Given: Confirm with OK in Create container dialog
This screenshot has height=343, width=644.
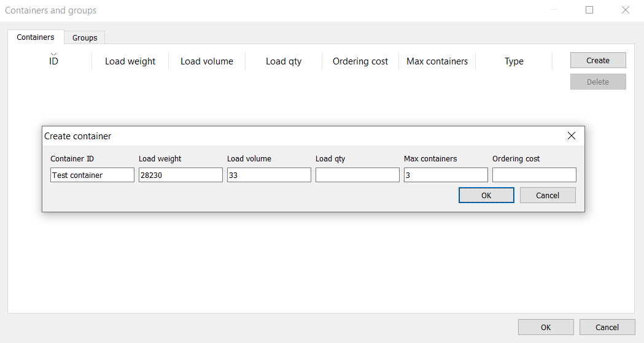Looking at the screenshot, I should point(486,196).
